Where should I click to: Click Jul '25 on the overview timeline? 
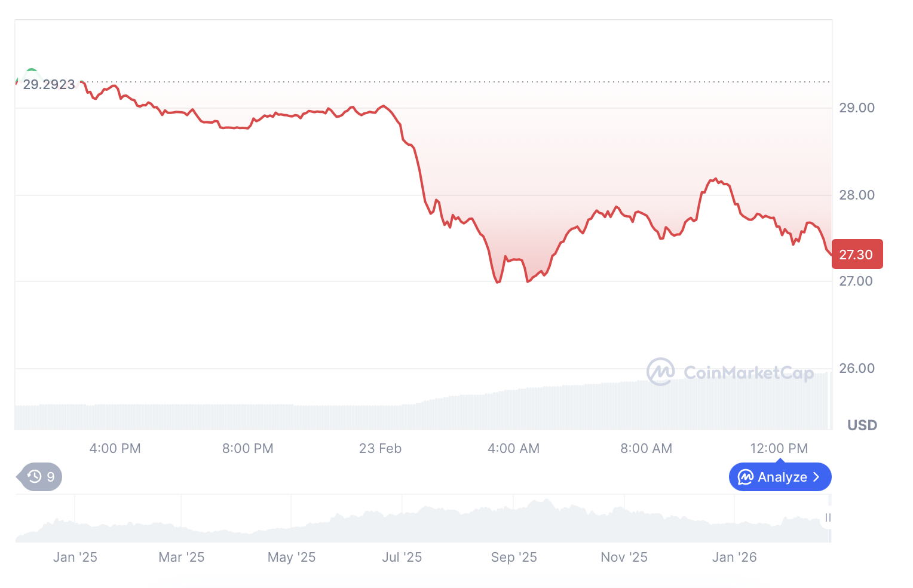pyautogui.click(x=402, y=557)
